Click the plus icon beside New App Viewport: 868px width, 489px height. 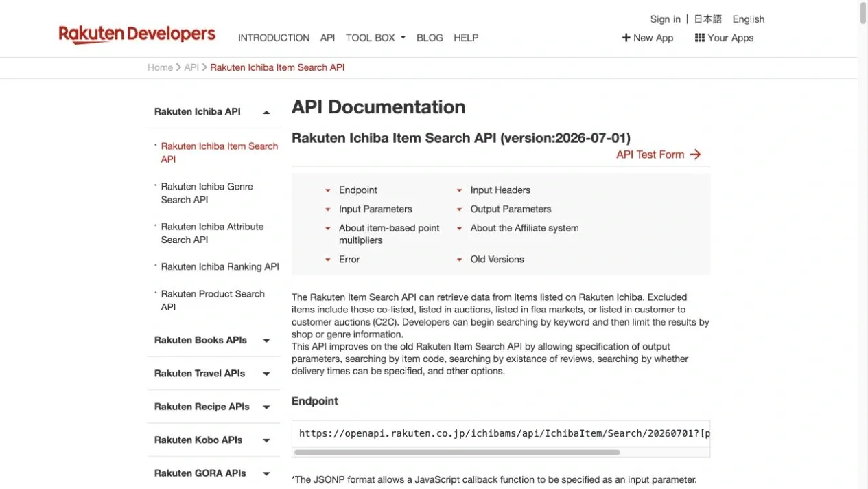click(x=626, y=38)
